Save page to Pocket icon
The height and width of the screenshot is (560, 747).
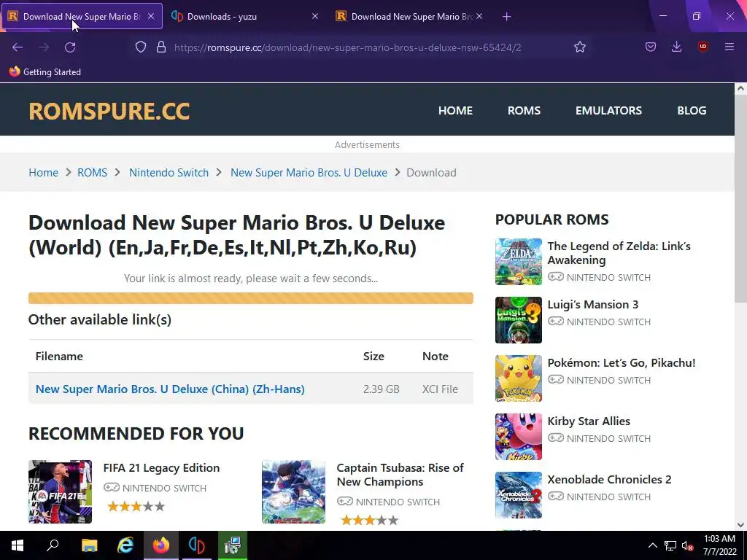point(651,47)
